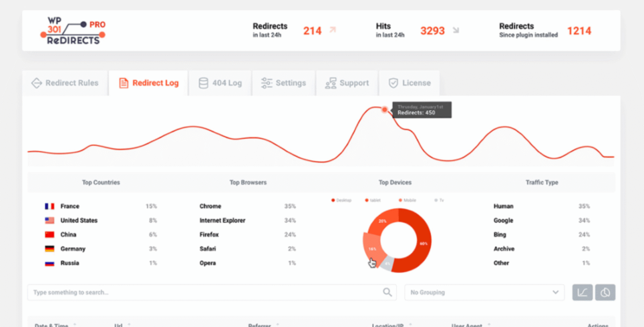The image size is (644, 327).
Task: Click the search magnifier icon
Action: [387, 292]
